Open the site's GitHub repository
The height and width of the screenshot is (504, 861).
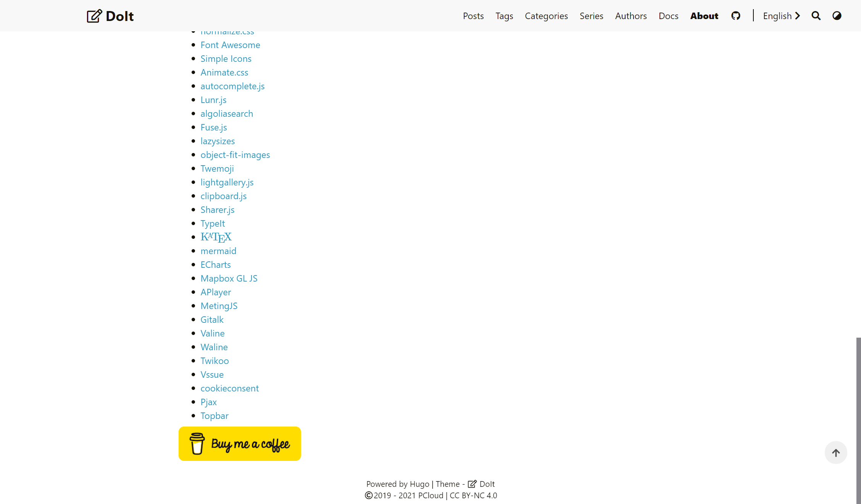pos(736,16)
